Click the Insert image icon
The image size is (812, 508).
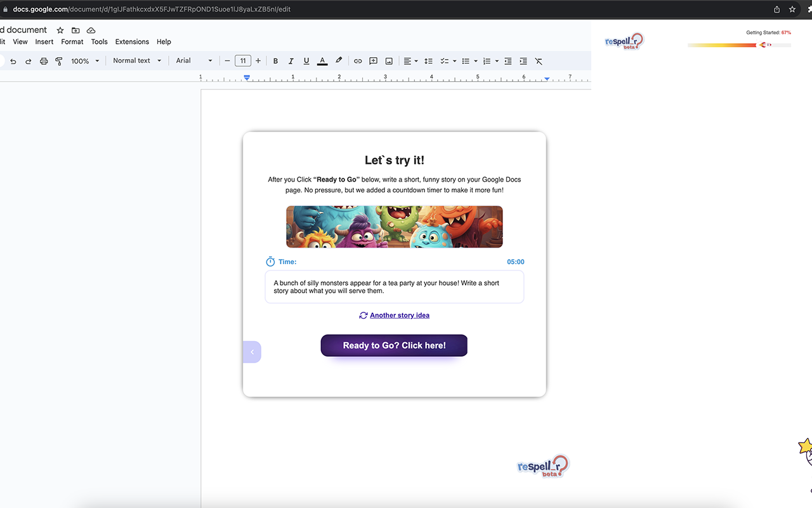[x=388, y=60]
